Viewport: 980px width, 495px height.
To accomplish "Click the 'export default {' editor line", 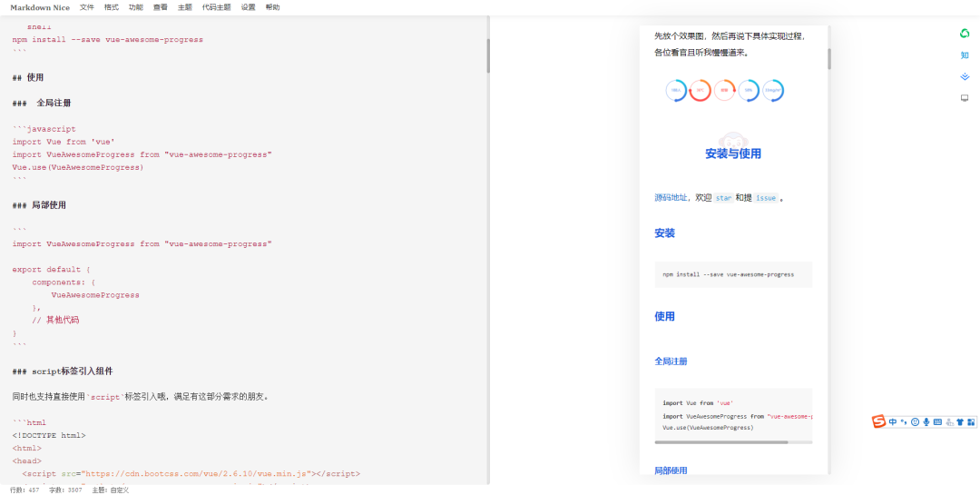I will 51,270.
